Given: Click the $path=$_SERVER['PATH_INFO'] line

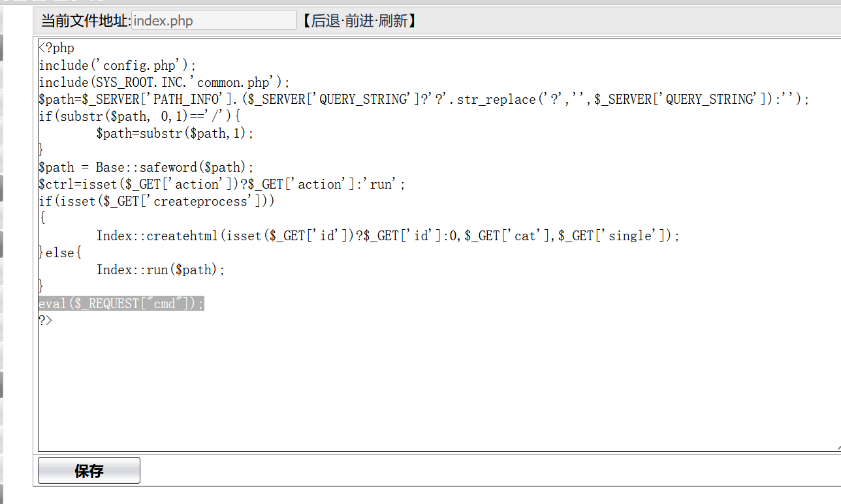Looking at the screenshot, I should click(424, 99).
